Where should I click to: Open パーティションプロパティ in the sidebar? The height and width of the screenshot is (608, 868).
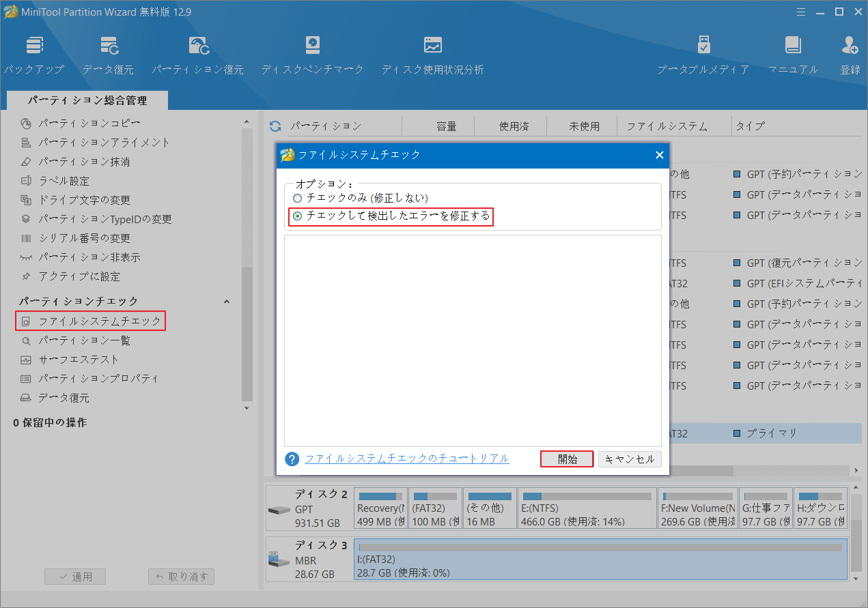(x=89, y=378)
